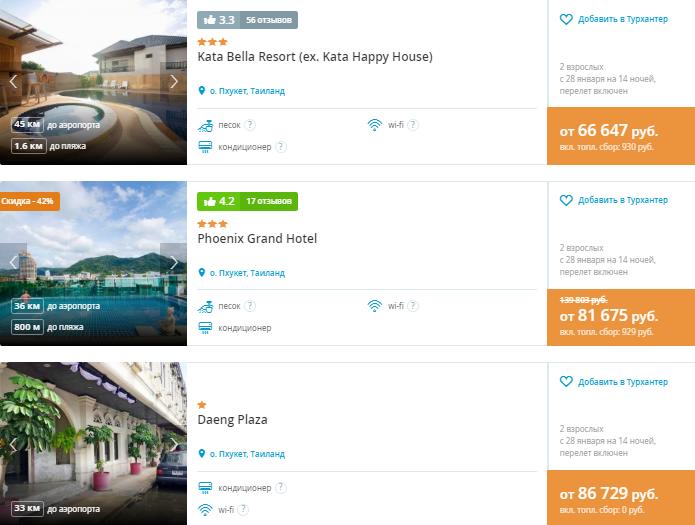Save Daeng Plaza with heart icon
This screenshot has height=525, width=695.
566,382
